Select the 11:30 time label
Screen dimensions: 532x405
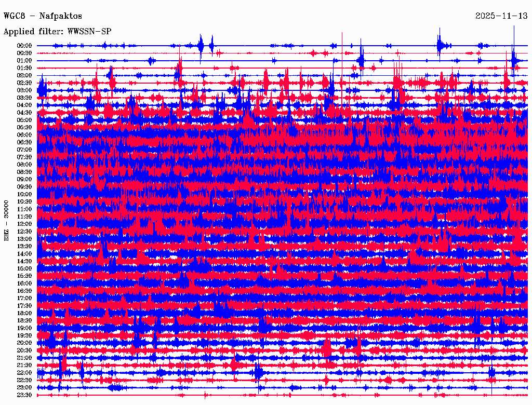pyautogui.click(x=24, y=217)
